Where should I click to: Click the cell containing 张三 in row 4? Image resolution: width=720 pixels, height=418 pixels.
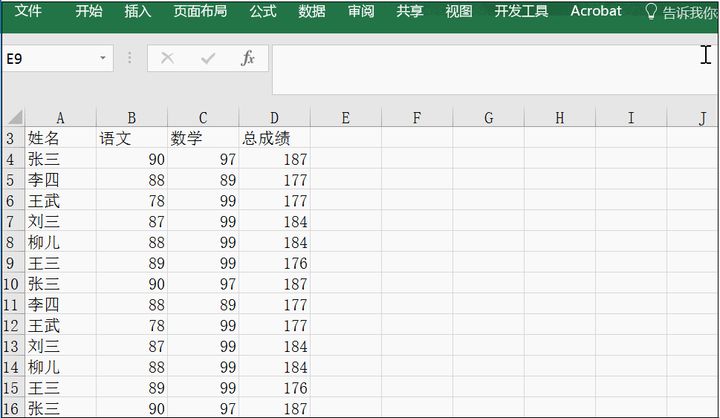(60, 159)
